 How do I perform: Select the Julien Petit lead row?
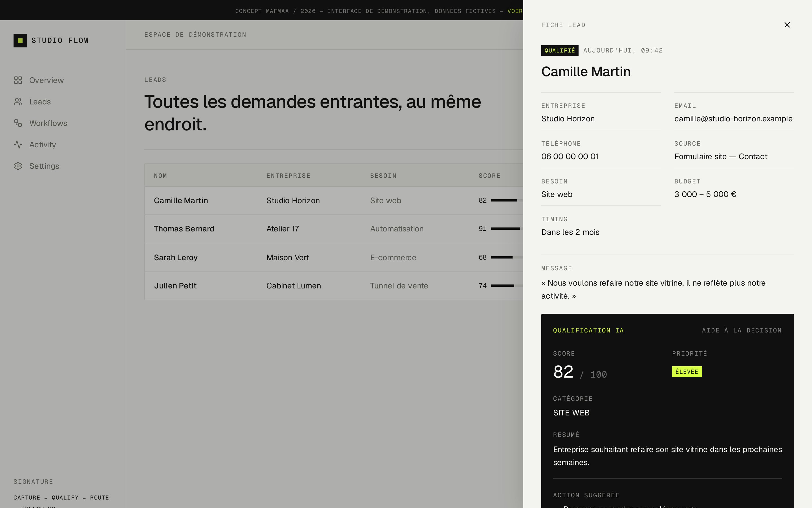334,286
